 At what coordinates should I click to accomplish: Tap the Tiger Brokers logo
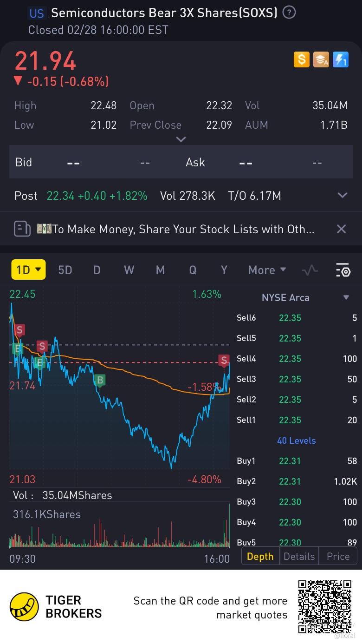click(24, 607)
